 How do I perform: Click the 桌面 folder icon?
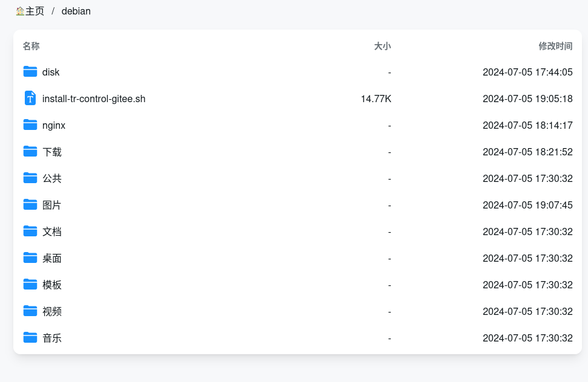[30, 257]
